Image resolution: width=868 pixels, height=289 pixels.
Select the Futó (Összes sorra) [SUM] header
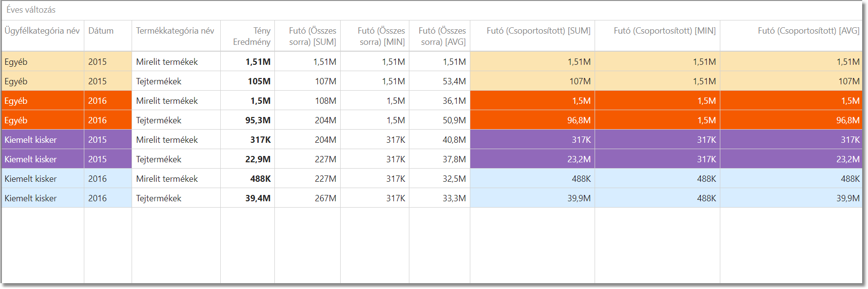(x=312, y=36)
